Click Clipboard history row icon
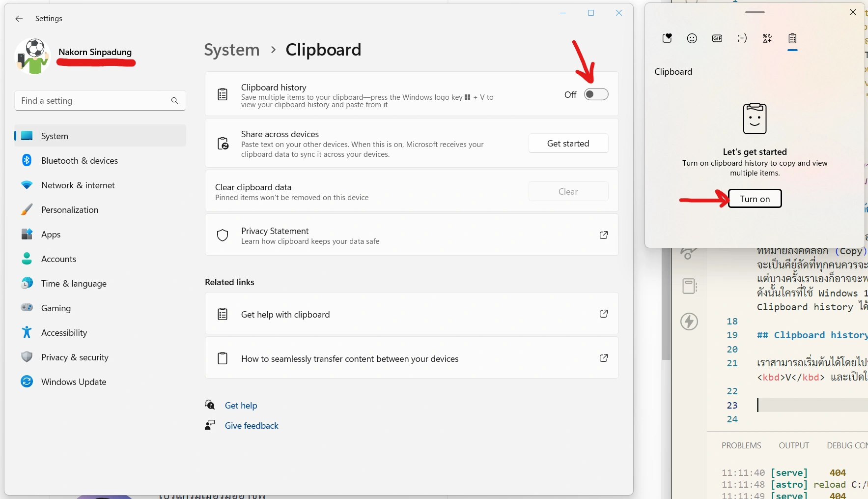Screen dimensions: 868x499 coord(223,94)
